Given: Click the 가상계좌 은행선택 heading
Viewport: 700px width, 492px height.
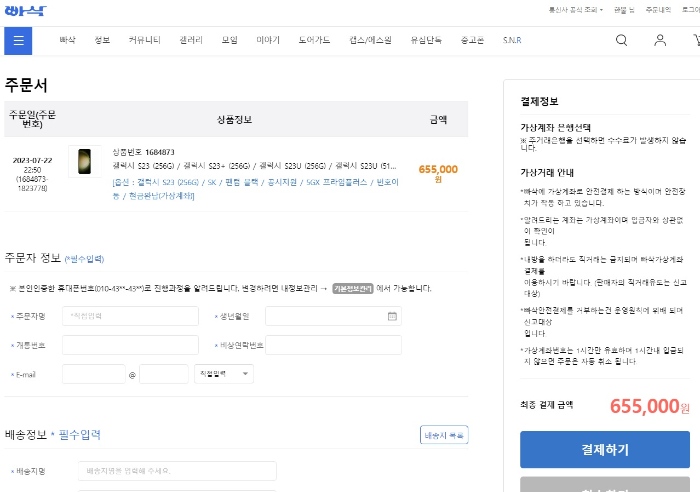Looking at the screenshot, I should (x=555, y=128).
